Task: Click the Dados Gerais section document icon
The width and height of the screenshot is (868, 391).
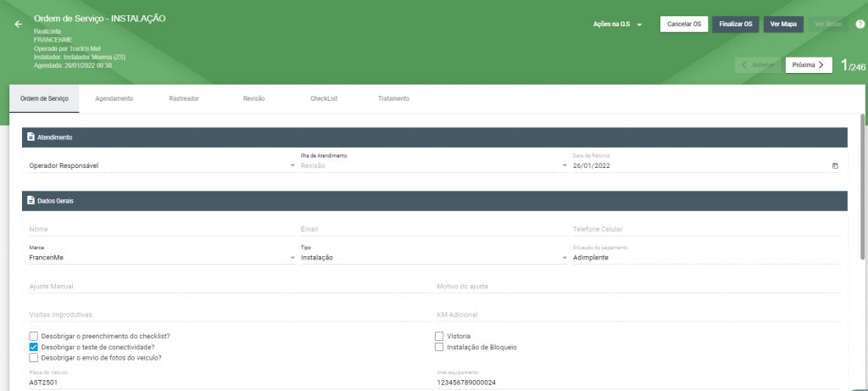Action: 31,200
